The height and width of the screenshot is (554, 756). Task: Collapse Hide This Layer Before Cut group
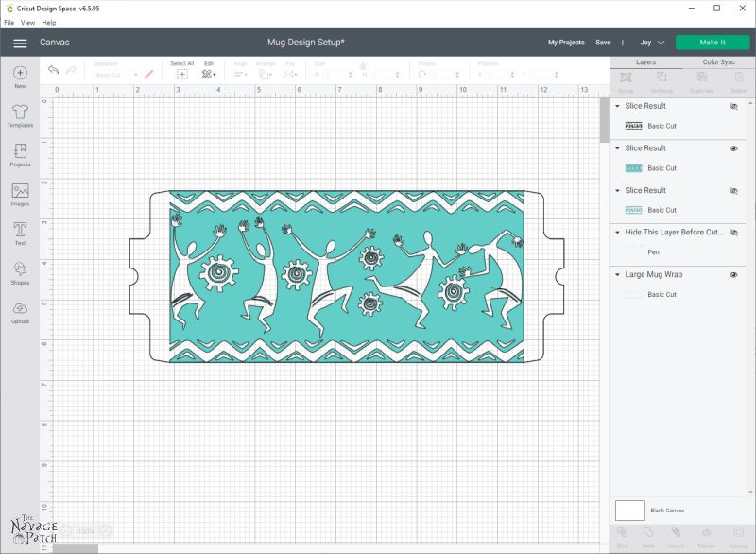[618, 233]
